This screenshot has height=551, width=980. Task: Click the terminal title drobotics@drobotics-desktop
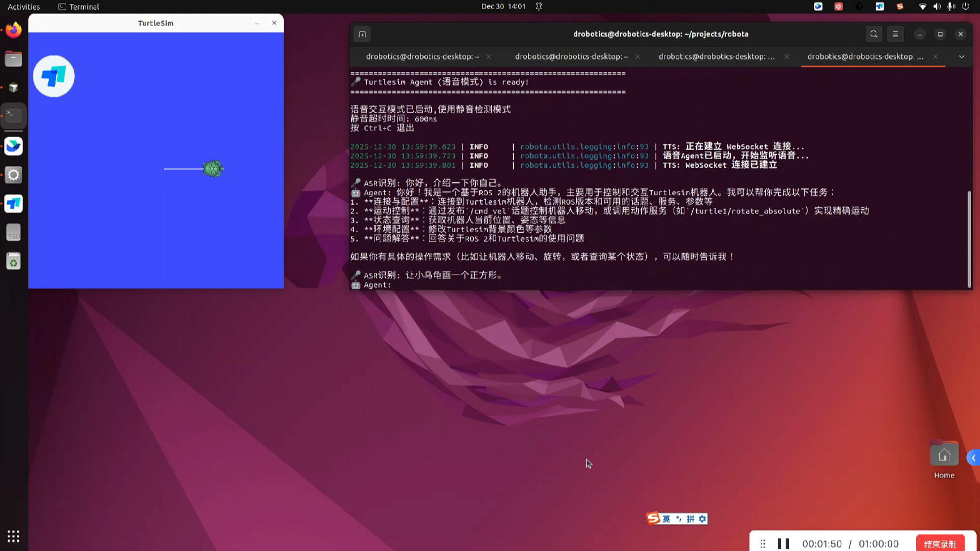(661, 34)
